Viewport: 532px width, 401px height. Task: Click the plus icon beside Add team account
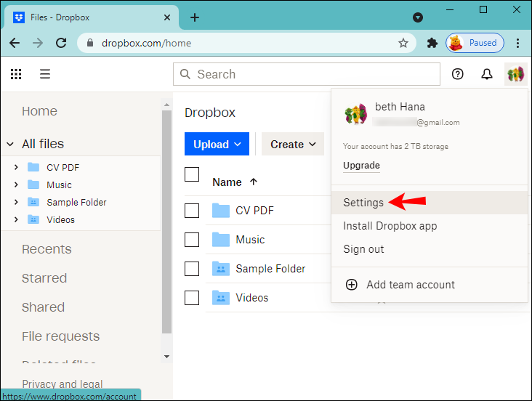352,285
